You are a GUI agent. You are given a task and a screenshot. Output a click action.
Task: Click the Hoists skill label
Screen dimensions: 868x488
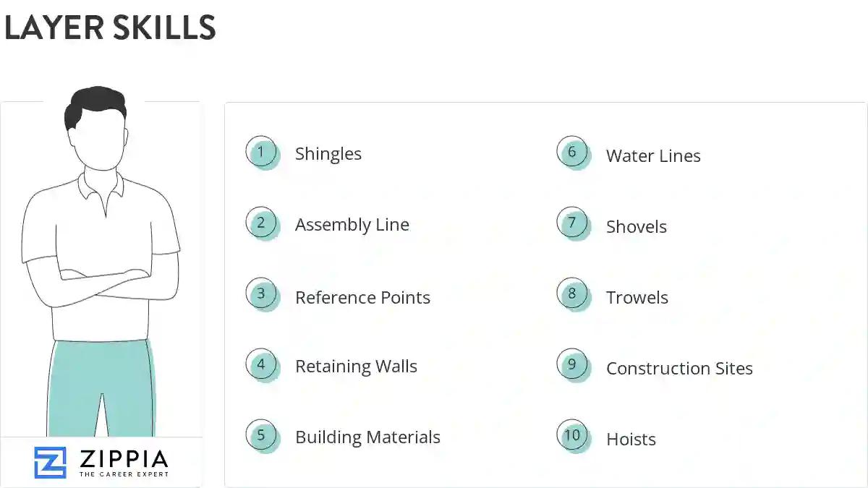(631, 440)
